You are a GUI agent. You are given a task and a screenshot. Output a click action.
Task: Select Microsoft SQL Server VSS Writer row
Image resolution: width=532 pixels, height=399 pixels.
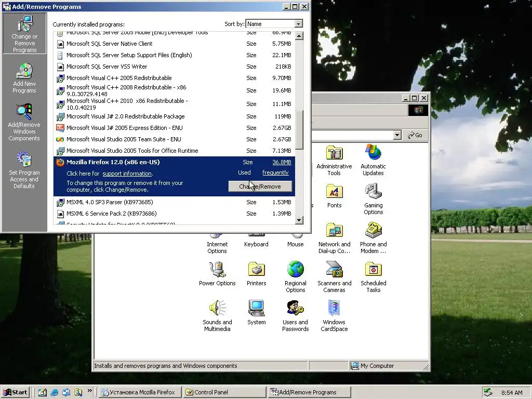pos(174,66)
